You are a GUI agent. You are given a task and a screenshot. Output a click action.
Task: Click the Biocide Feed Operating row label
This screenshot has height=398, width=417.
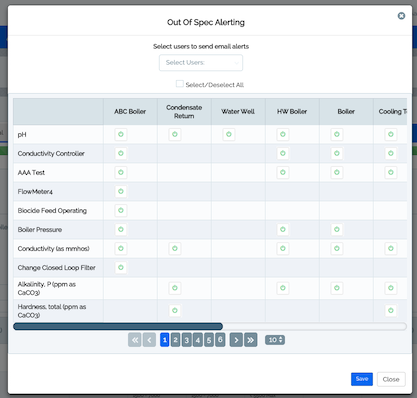[x=52, y=211]
